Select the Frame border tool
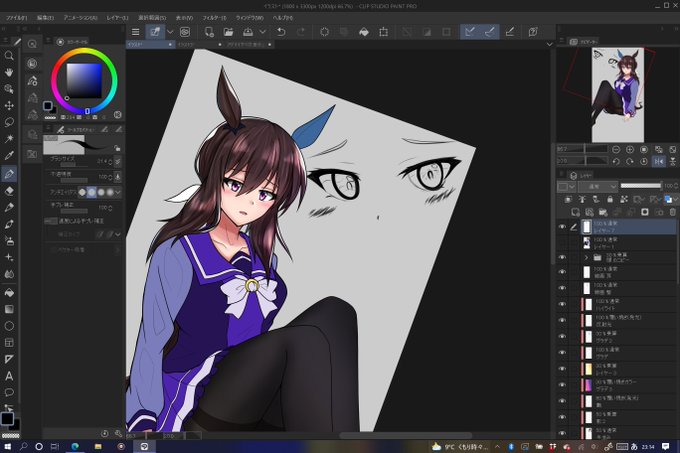 [x=9, y=342]
